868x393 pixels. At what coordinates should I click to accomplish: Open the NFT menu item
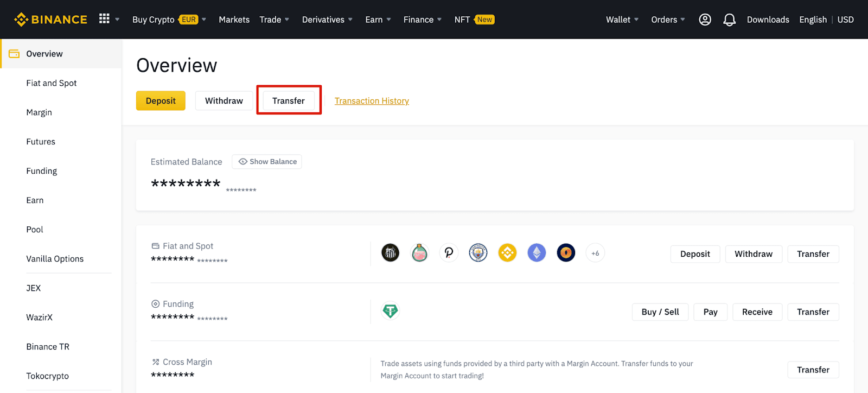(x=474, y=20)
